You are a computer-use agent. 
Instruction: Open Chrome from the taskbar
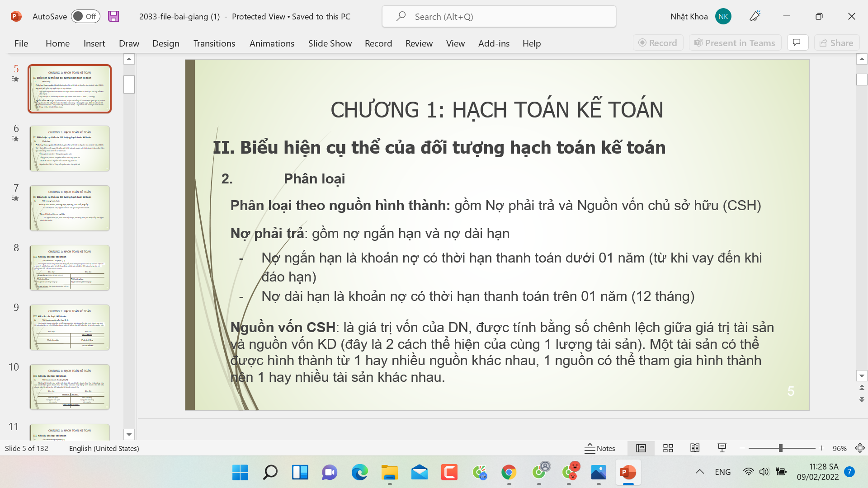(509, 473)
